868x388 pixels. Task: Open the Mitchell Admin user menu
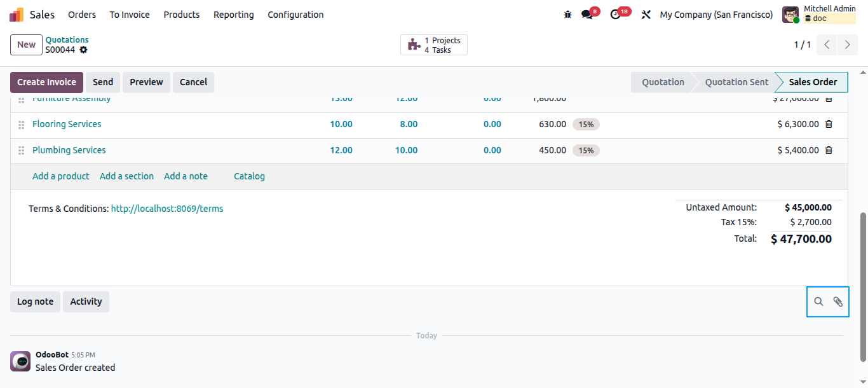[x=820, y=14]
